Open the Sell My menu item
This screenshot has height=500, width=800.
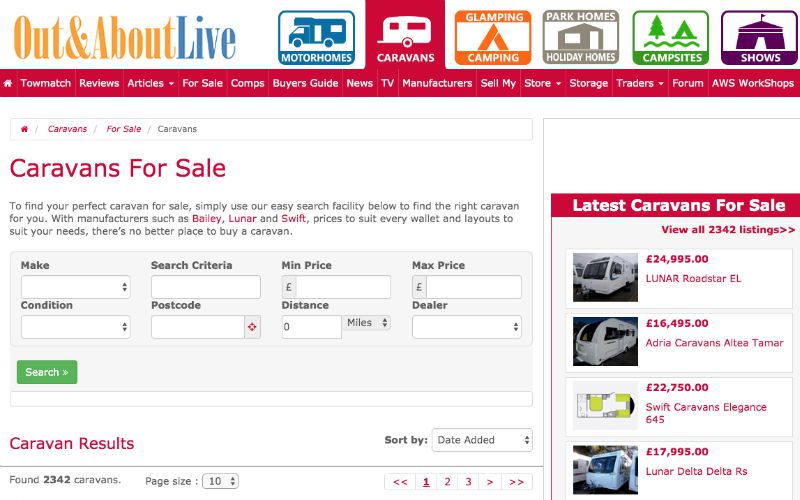498,83
